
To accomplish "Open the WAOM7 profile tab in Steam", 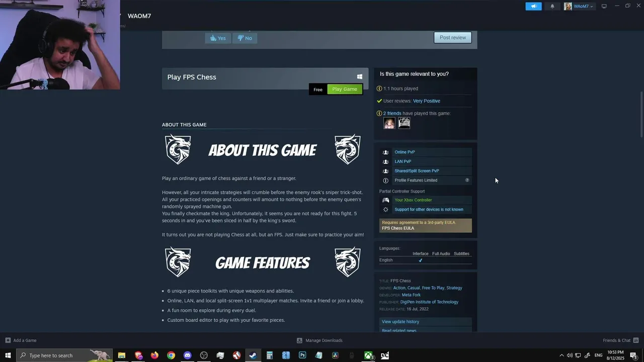I will 139,16.
